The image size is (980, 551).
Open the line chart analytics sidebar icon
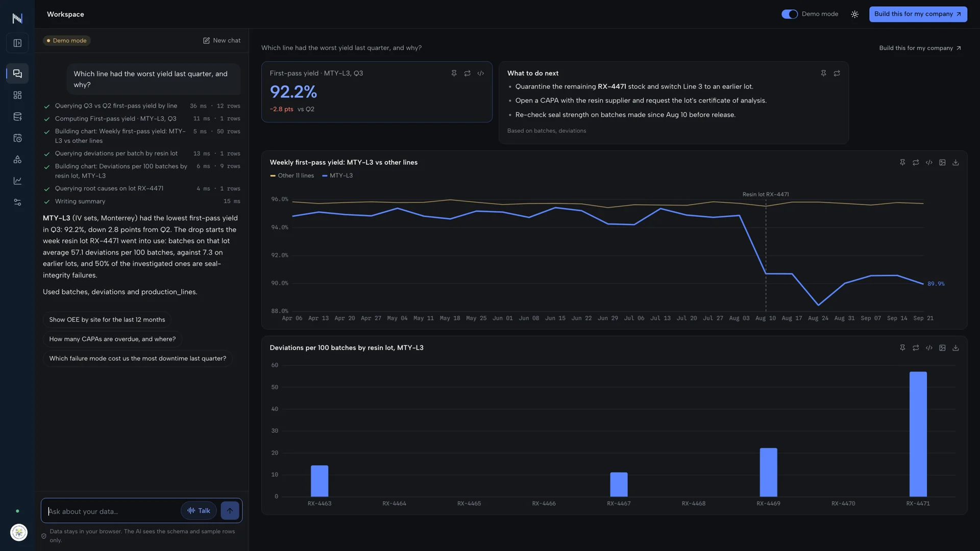click(x=17, y=181)
